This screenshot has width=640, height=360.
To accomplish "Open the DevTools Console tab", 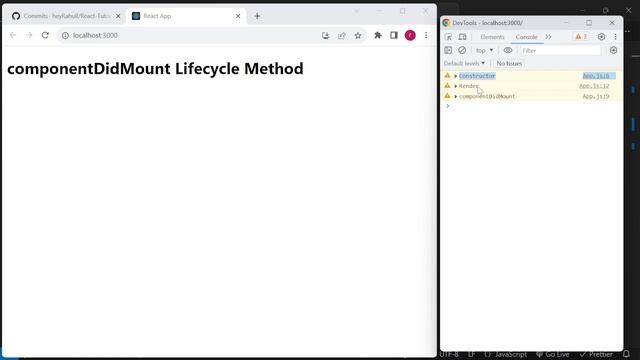I will tap(527, 37).
